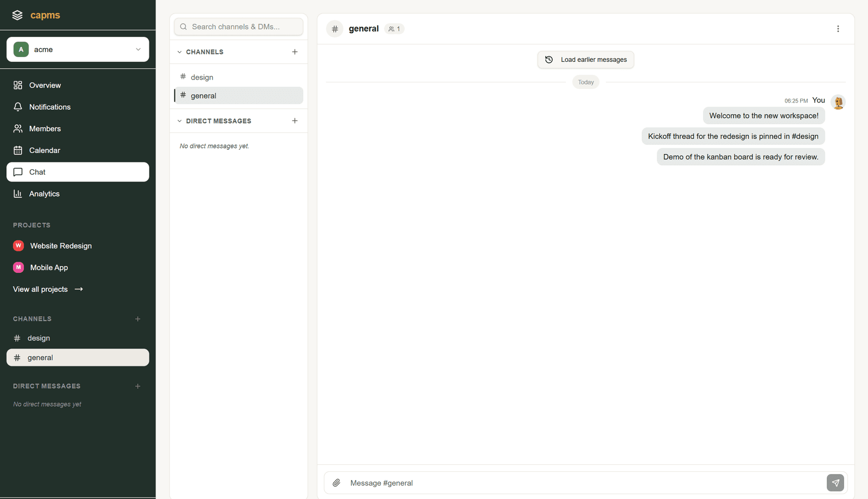Image resolution: width=868 pixels, height=499 pixels.
Task: Add direct message via chat panel plus
Action: 295,121
